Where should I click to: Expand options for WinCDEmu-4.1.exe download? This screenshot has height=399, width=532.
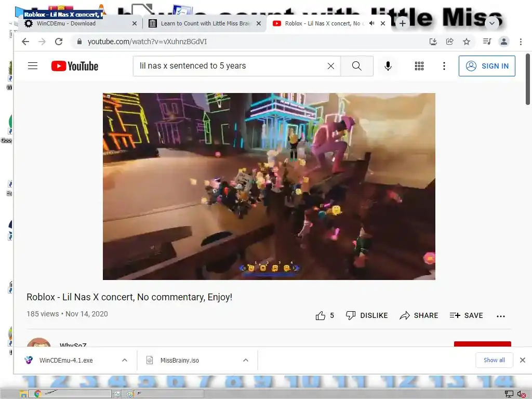click(125, 361)
